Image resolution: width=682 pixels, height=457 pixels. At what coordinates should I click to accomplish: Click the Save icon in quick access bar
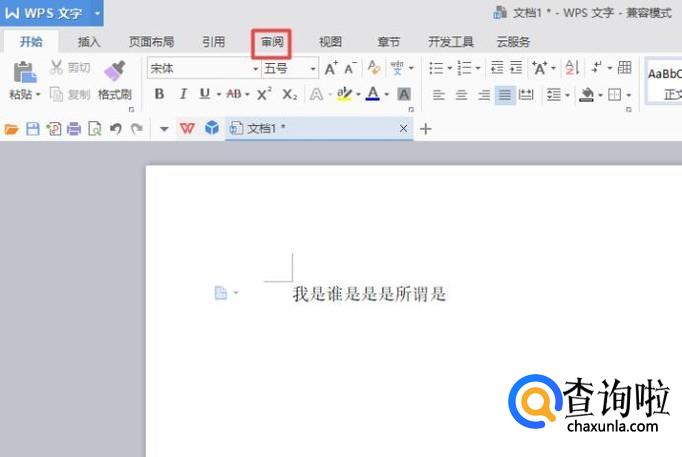point(32,129)
